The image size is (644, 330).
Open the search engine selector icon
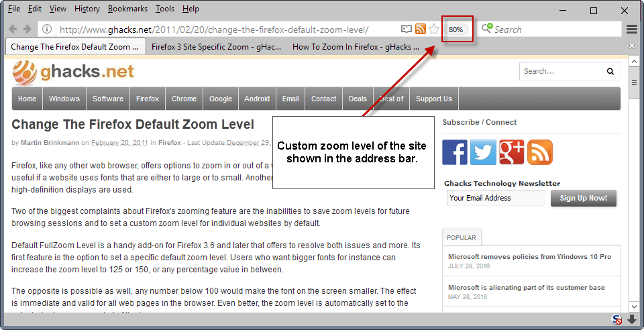click(x=487, y=28)
